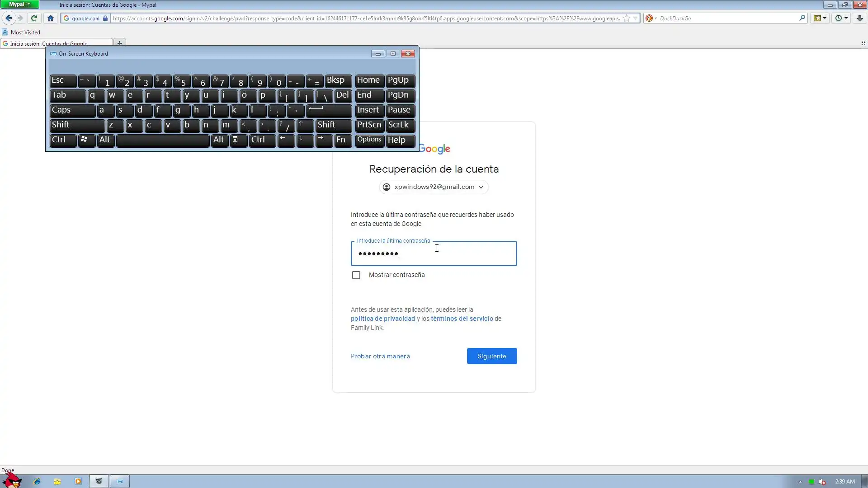Click the back navigation arrow

[x=9, y=18]
